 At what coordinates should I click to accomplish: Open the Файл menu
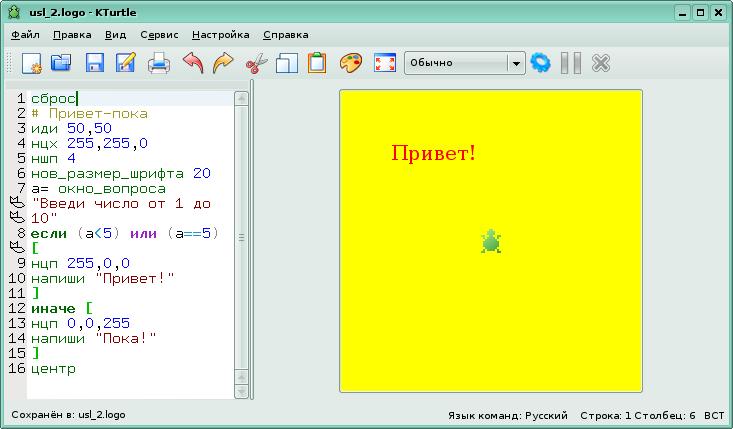25,34
